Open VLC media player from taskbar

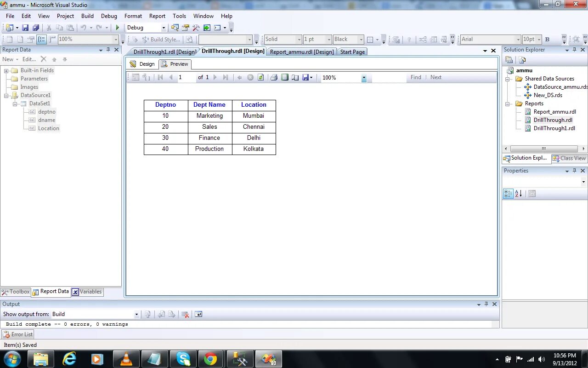pos(126,359)
